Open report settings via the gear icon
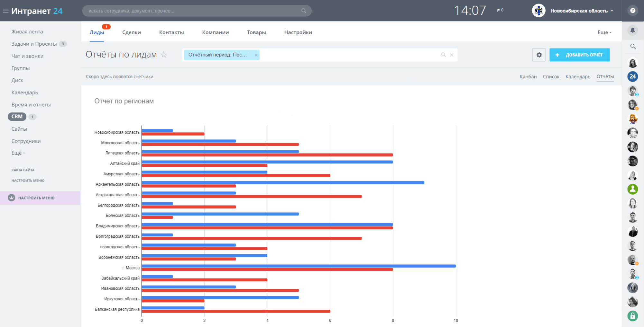Image resolution: width=644 pixels, height=327 pixels. point(539,55)
